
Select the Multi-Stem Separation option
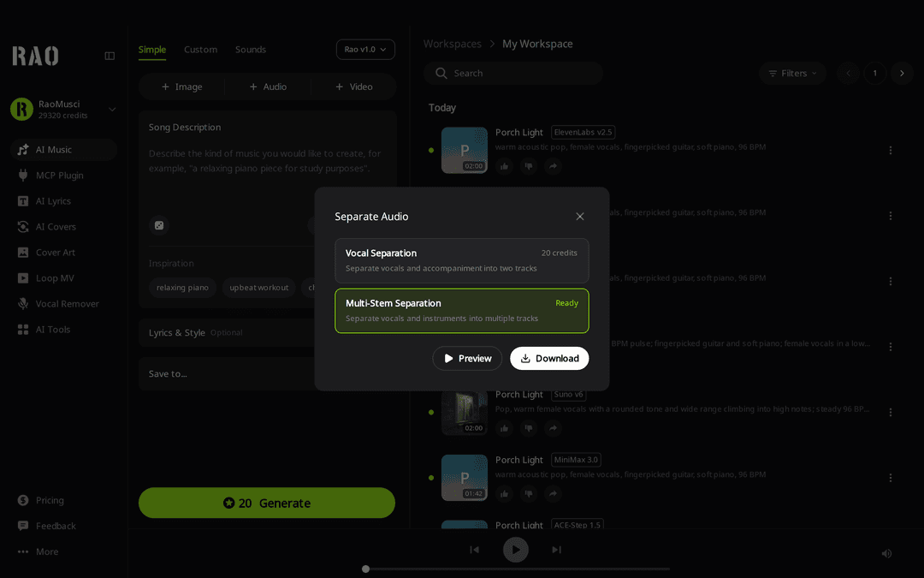click(462, 311)
